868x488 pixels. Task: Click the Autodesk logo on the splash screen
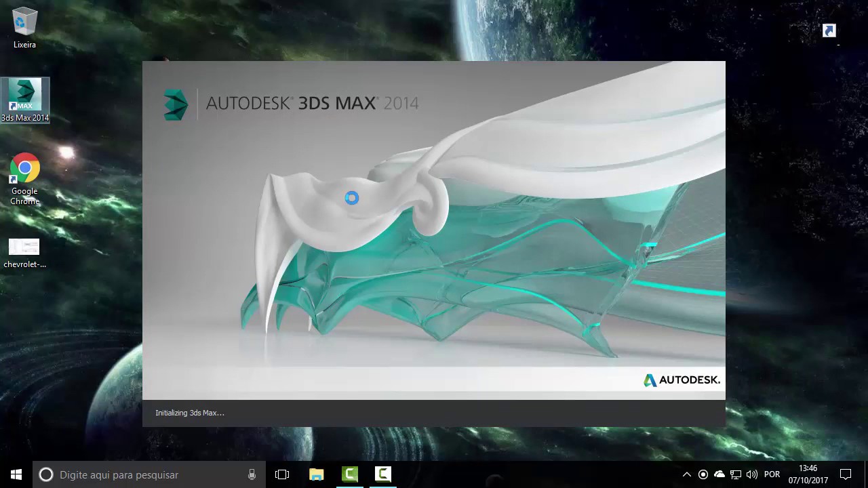click(682, 380)
